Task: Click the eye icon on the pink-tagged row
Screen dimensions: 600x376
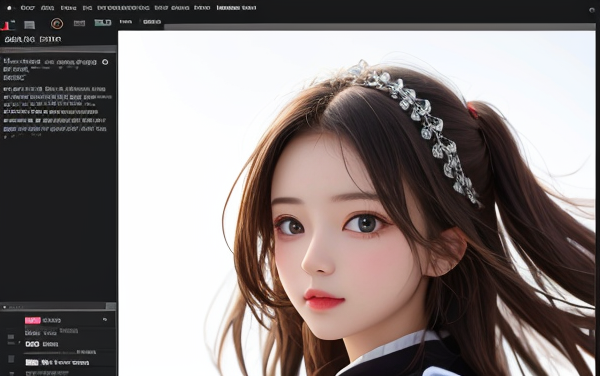Action: coord(105,320)
